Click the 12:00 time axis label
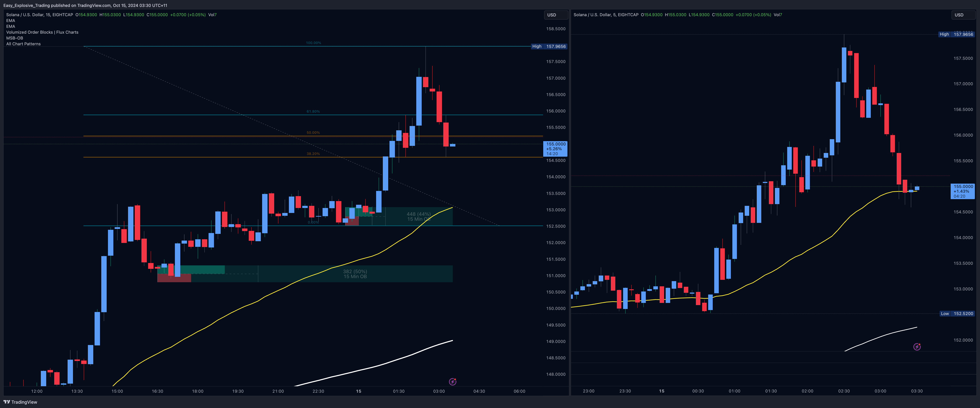Viewport: 980px width, 408px height. [37, 391]
